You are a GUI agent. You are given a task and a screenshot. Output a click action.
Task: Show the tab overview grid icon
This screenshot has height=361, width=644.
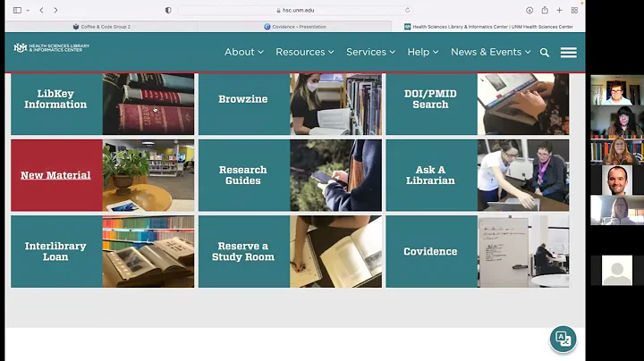tap(574, 10)
